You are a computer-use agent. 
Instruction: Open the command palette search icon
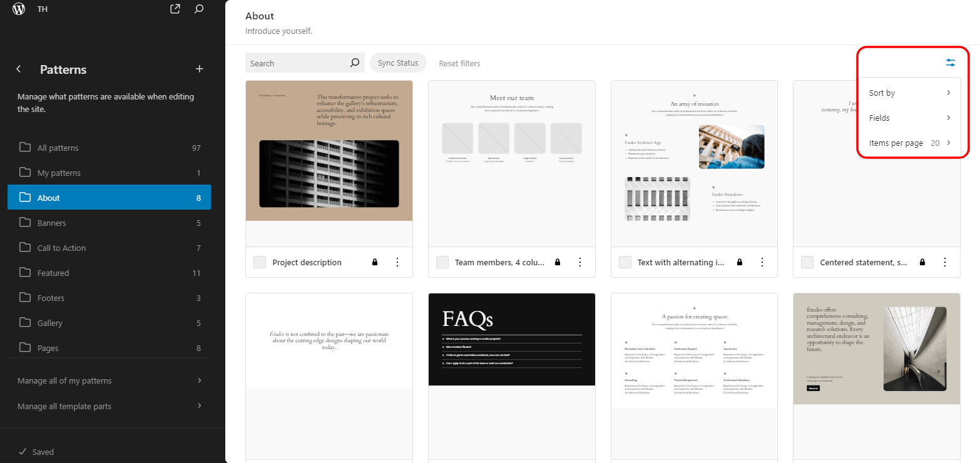(x=199, y=9)
